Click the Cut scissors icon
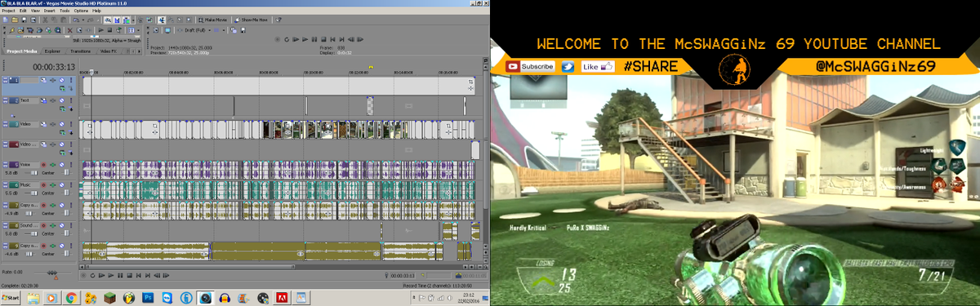Screen dimensions: 980x306 point(45,20)
